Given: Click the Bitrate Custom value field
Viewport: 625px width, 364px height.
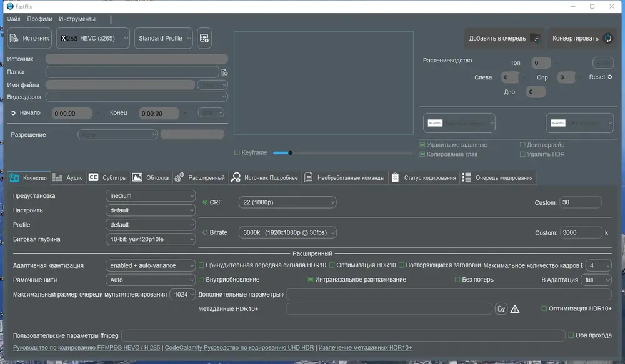Looking at the screenshot, I should point(581,233).
